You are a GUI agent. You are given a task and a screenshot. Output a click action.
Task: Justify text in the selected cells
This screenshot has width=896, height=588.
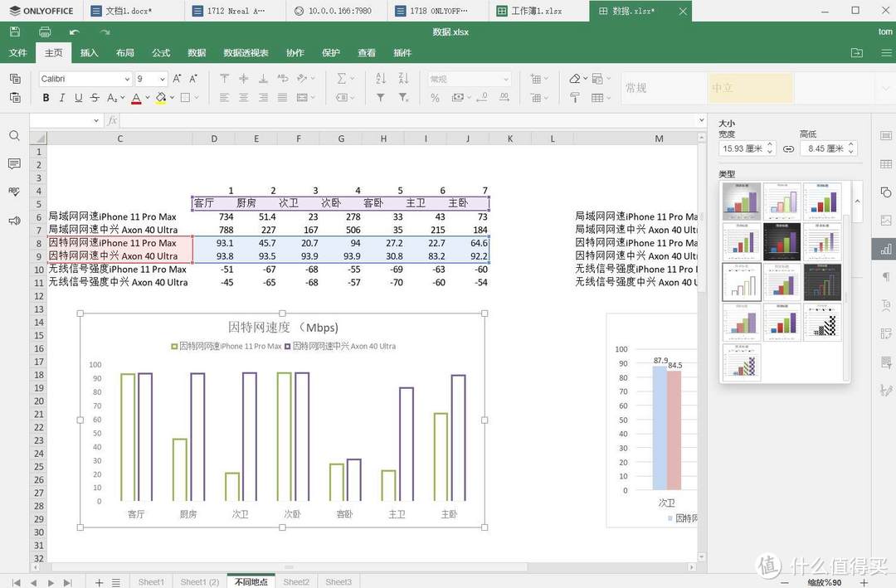(x=282, y=98)
